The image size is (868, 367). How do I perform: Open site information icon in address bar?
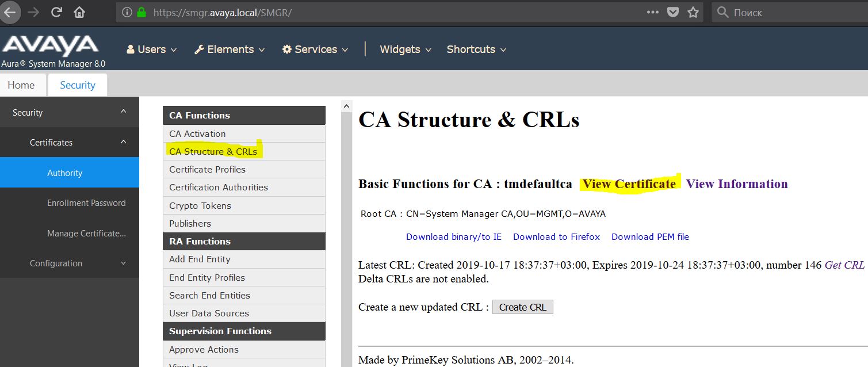[127, 12]
